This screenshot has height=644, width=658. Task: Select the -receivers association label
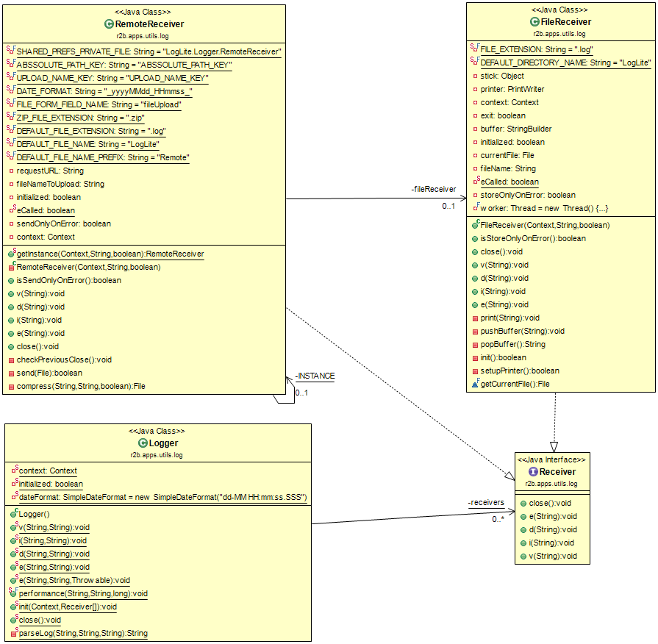pos(485,502)
